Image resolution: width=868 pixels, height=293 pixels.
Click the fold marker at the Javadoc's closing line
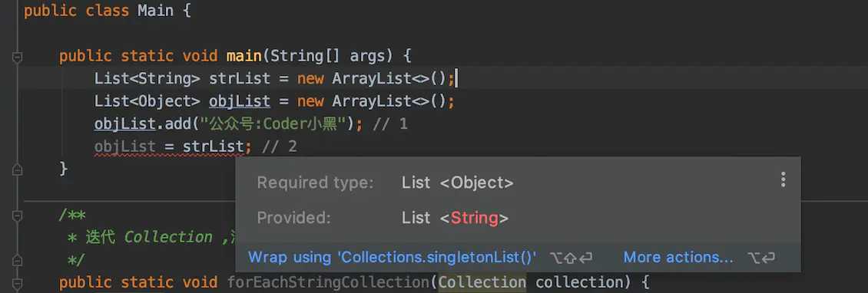tap(17, 259)
